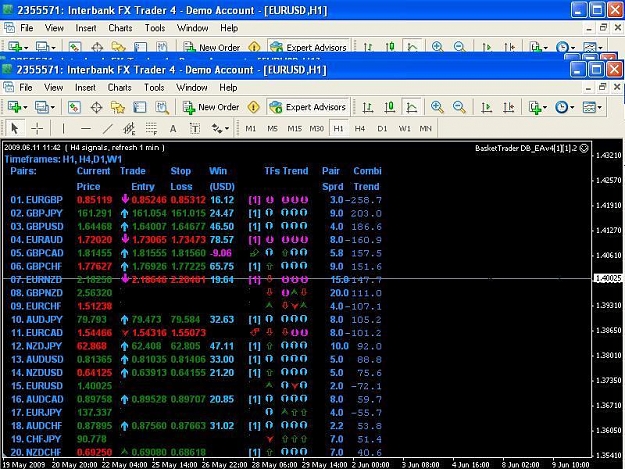Switch chart to M15 timeframe
Viewport: 625px width, 469px height.
pyautogui.click(x=295, y=129)
